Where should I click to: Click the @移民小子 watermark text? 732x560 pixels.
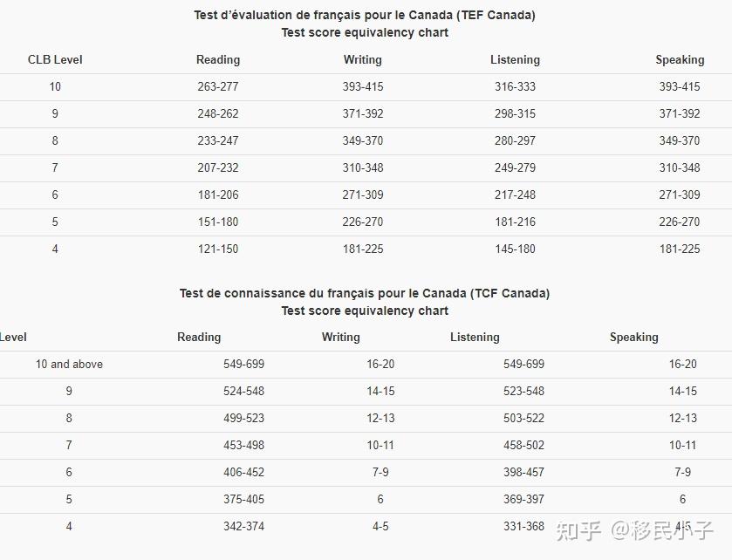pyautogui.click(x=661, y=529)
